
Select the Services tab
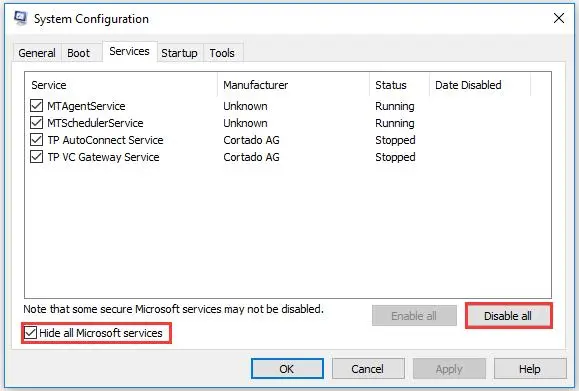(130, 51)
